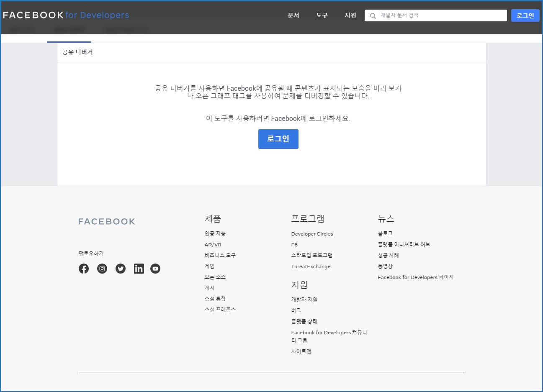Click the blue 로그인 button in center
Screen dimensions: 543x392
(x=278, y=139)
